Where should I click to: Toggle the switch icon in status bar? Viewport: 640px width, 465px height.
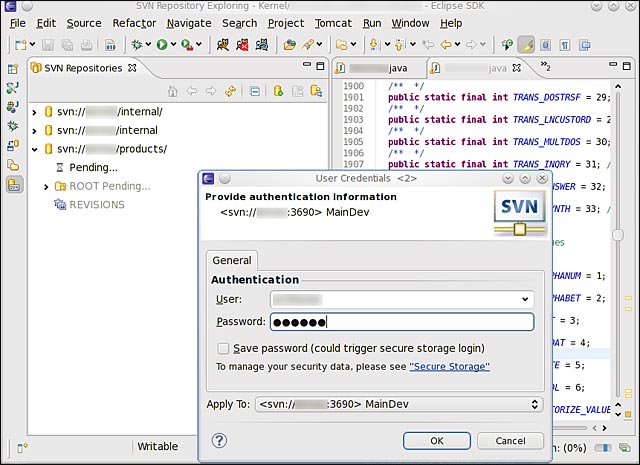602,448
